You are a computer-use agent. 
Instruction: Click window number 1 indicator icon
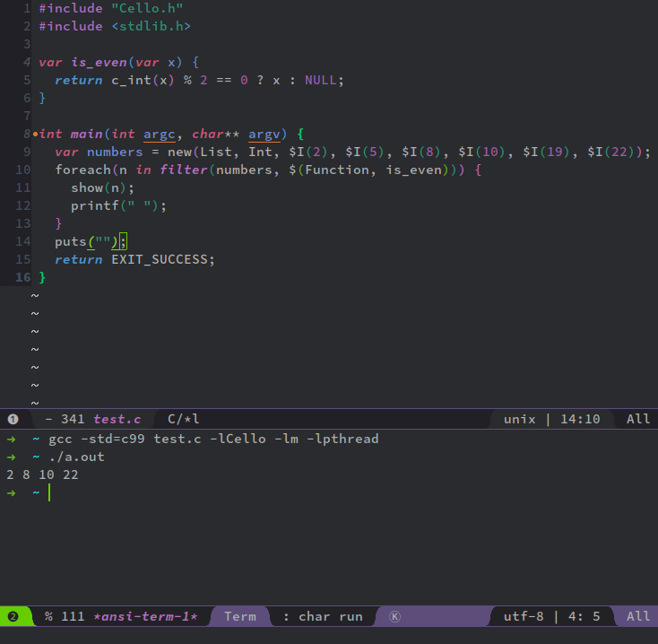coord(13,419)
